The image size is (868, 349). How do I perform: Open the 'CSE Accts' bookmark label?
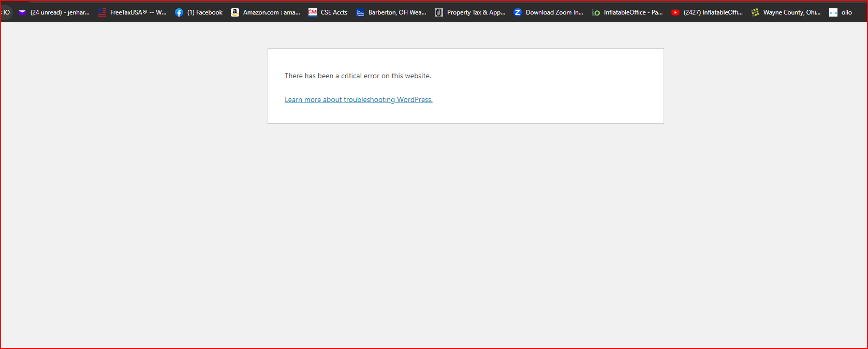(x=334, y=12)
